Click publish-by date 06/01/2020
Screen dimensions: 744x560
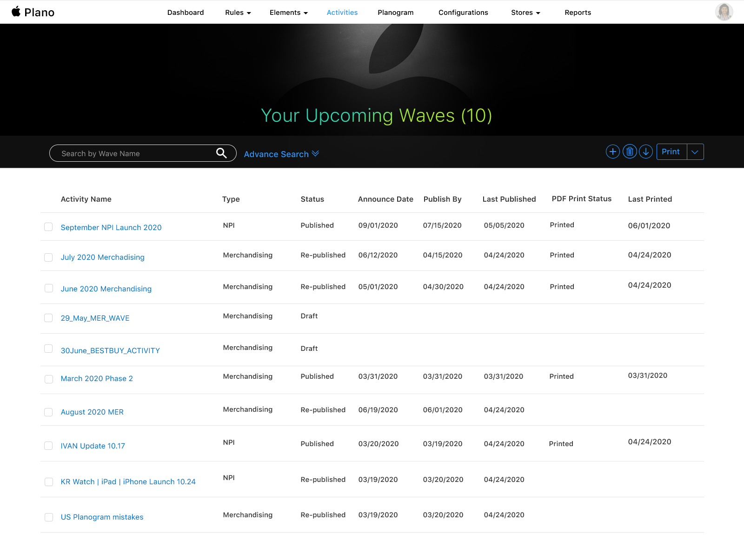coord(443,409)
